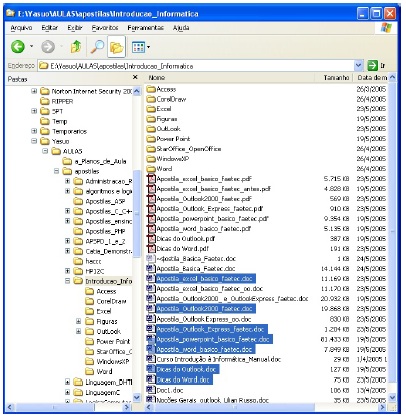Click the Excel folder icon in file list
This screenshot has width=406, height=417.
151,109
